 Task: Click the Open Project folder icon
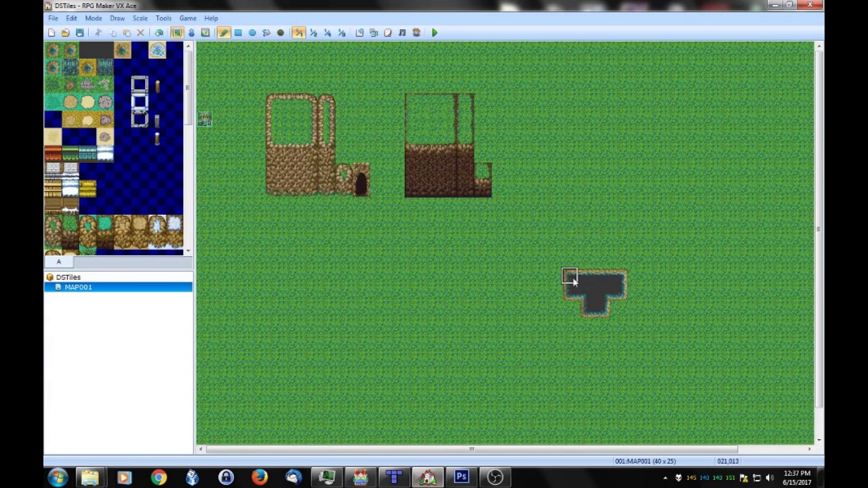click(66, 33)
